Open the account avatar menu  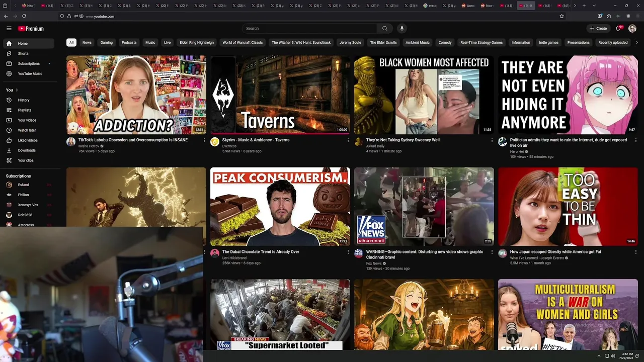click(632, 29)
